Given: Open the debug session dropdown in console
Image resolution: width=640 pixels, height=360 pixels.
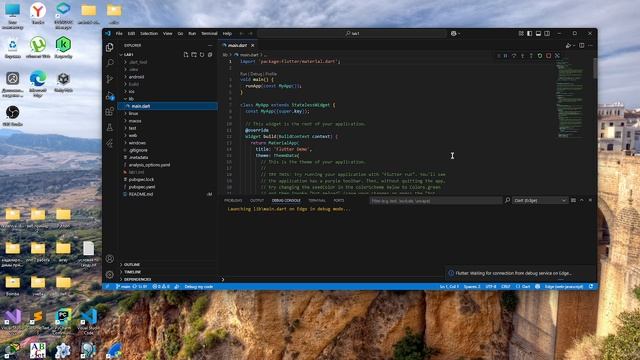Looking at the screenshot, I should click(540, 200).
